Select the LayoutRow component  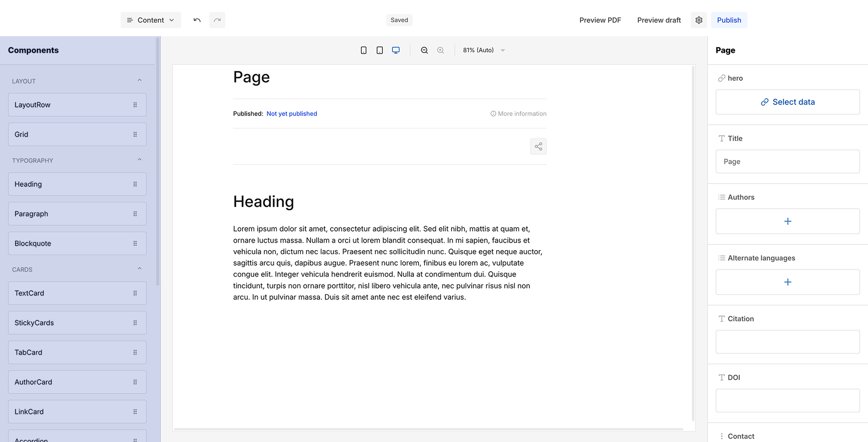(x=77, y=105)
